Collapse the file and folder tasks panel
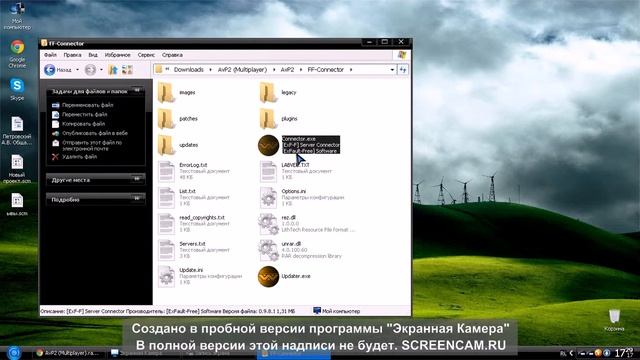 pos(137,91)
